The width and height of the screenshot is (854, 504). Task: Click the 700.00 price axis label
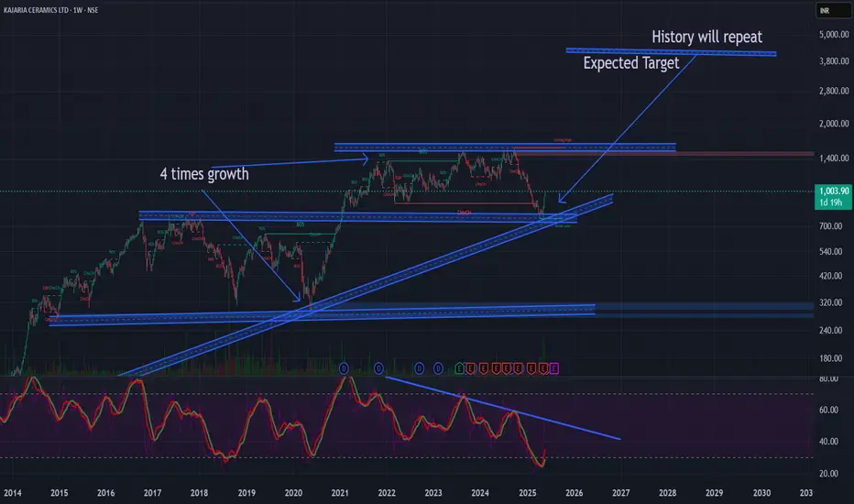830,225
